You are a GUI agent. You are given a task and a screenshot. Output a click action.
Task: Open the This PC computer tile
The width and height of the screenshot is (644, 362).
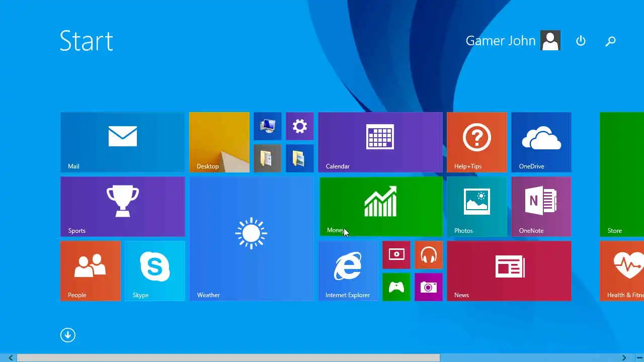(x=268, y=126)
